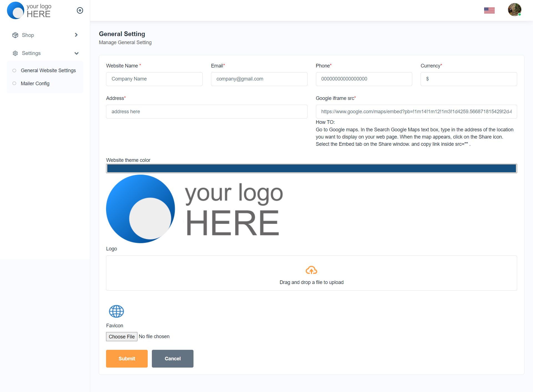Open the user avatar profile menu
Image resolution: width=533 pixels, height=392 pixels.
tap(514, 10)
